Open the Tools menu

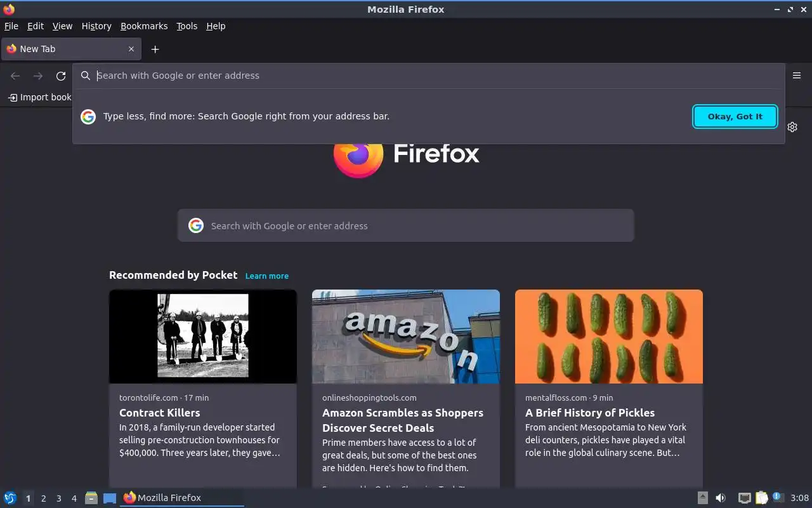click(187, 26)
